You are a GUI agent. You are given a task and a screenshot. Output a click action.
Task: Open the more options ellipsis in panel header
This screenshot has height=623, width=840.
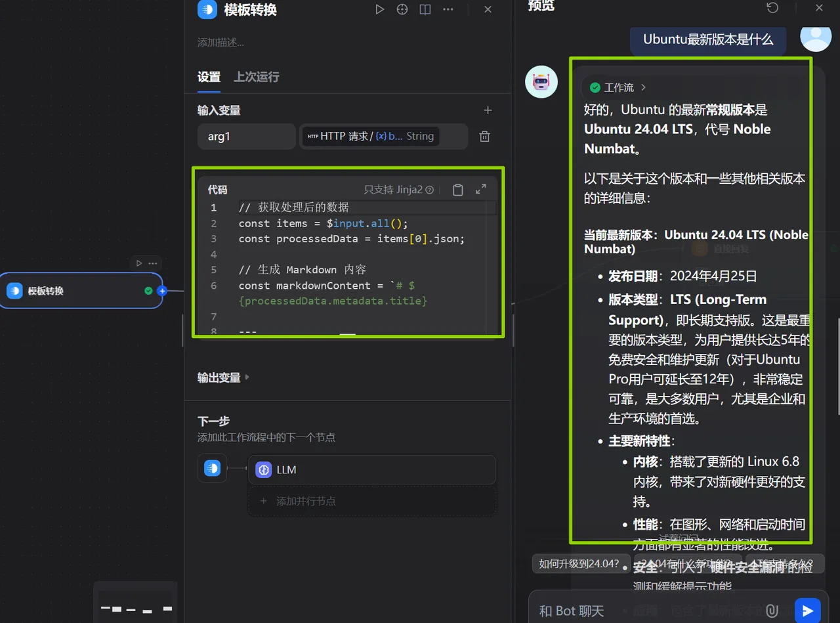(448, 10)
